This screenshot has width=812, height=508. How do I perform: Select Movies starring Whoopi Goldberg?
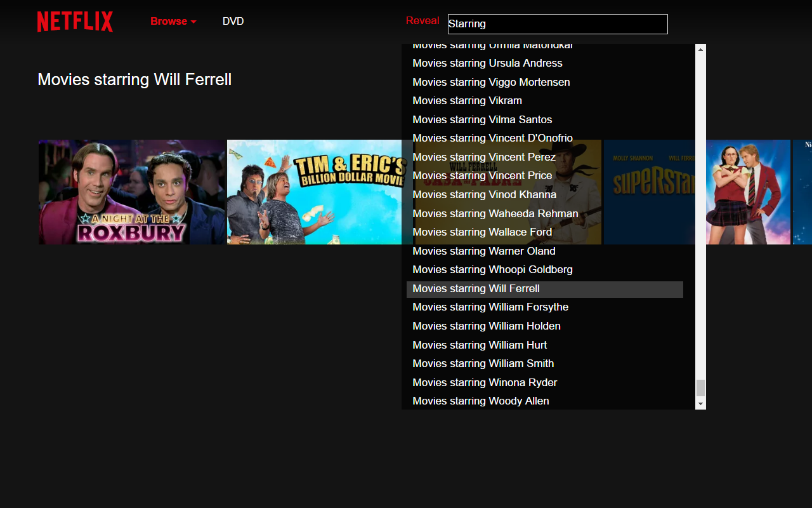point(545,269)
